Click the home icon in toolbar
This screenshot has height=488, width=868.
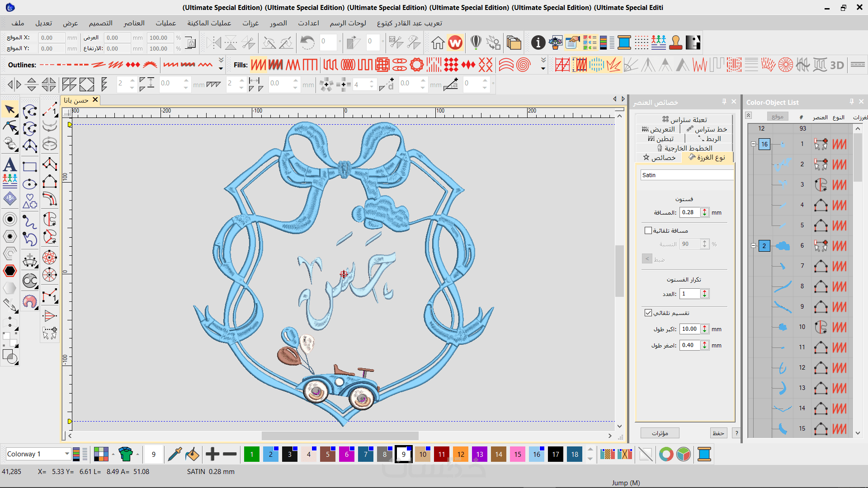click(x=438, y=42)
